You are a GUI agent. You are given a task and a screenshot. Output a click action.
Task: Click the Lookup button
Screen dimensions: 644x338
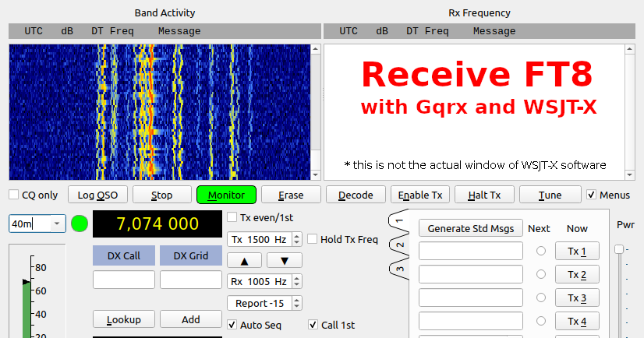124,319
